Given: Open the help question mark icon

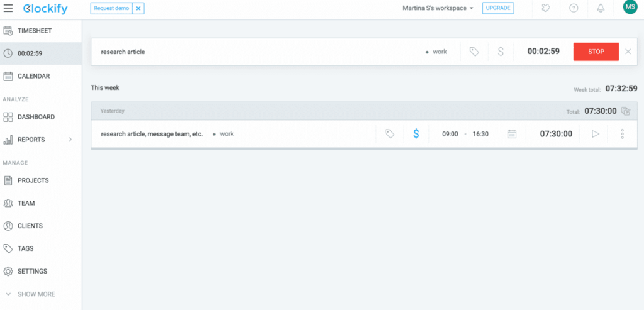Looking at the screenshot, I should (573, 9).
